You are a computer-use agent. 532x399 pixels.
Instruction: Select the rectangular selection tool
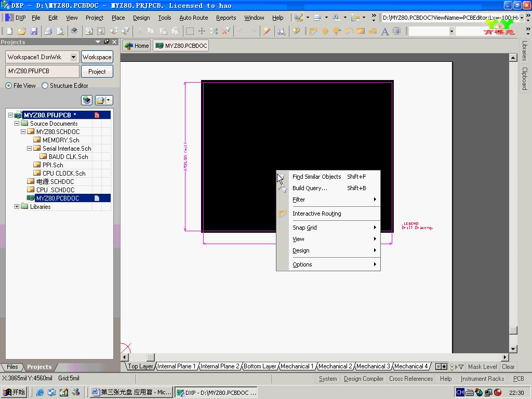(190, 31)
